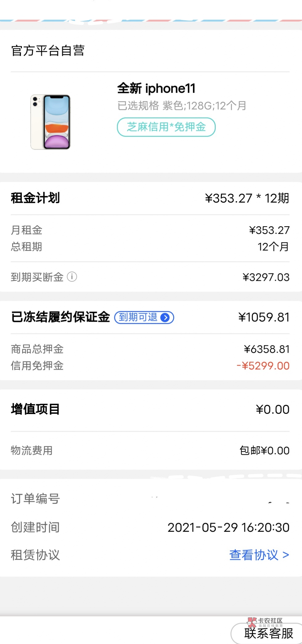Tap the 官方平台自营 store header
The width and height of the screenshot is (302, 644).
tap(48, 51)
